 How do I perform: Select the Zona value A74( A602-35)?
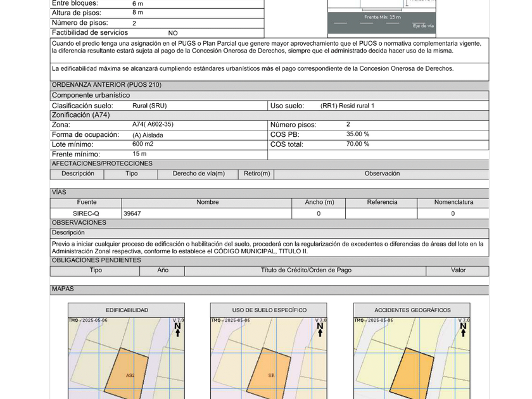click(152, 125)
